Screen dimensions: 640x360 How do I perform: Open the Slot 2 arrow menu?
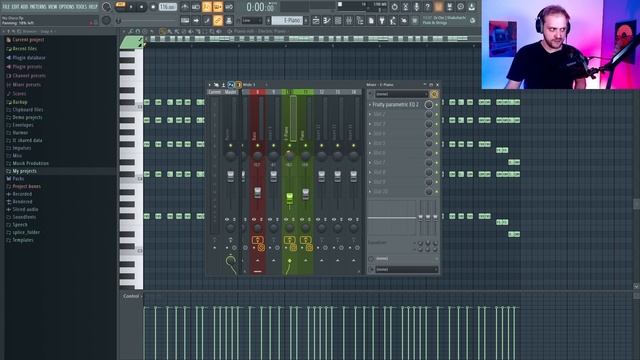pyautogui.click(x=370, y=115)
